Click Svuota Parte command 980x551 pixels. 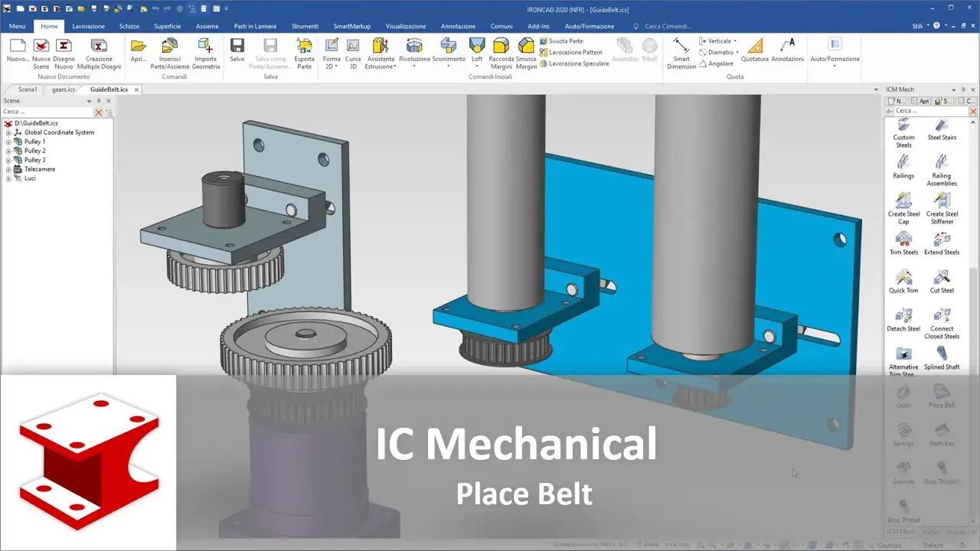pos(561,41)
